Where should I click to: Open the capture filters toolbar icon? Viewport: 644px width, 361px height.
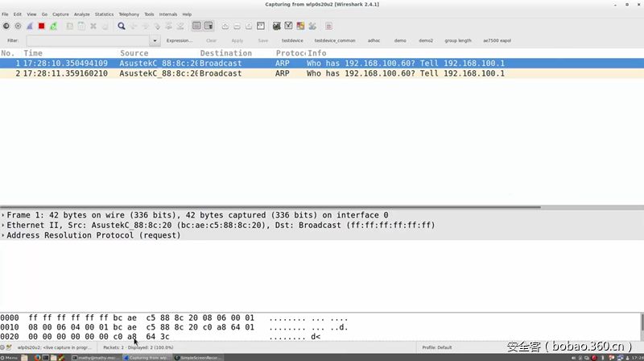point(277,26)
